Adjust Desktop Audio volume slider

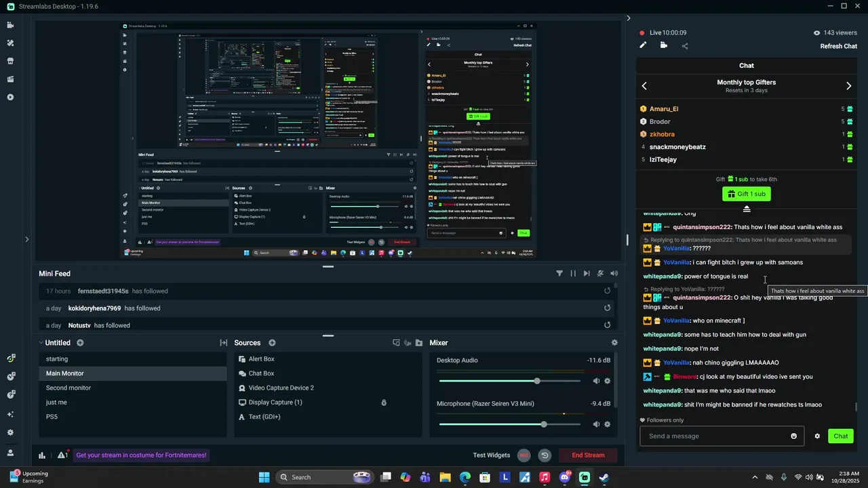coord(537,381)
